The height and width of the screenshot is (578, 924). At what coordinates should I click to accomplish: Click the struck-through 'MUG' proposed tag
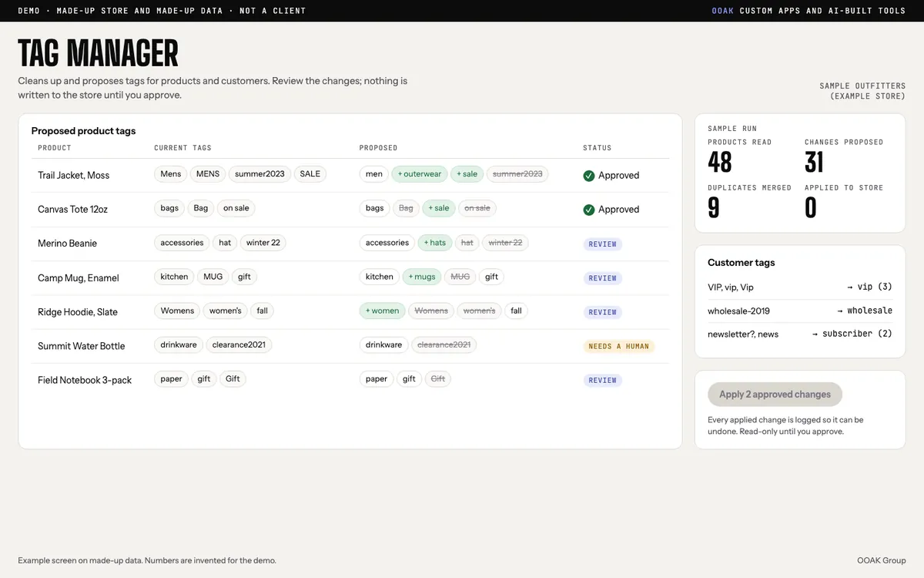coord(460,277)
